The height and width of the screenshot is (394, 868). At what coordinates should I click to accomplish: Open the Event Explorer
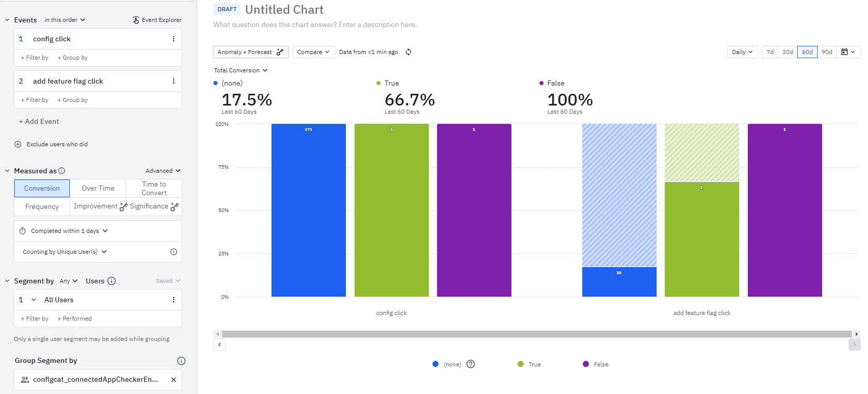(157, 20)
